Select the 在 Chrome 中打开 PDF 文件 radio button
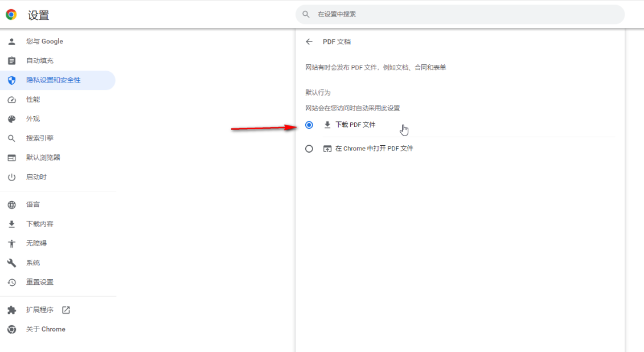This screenshot has width=644, height=352. (309, 149)
